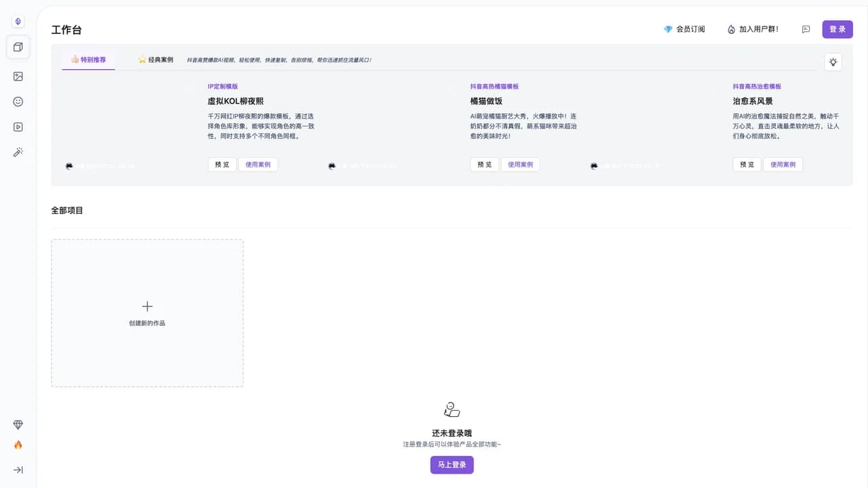Click the 马上登录 button

pyautogui.click(x=452, y=465)
